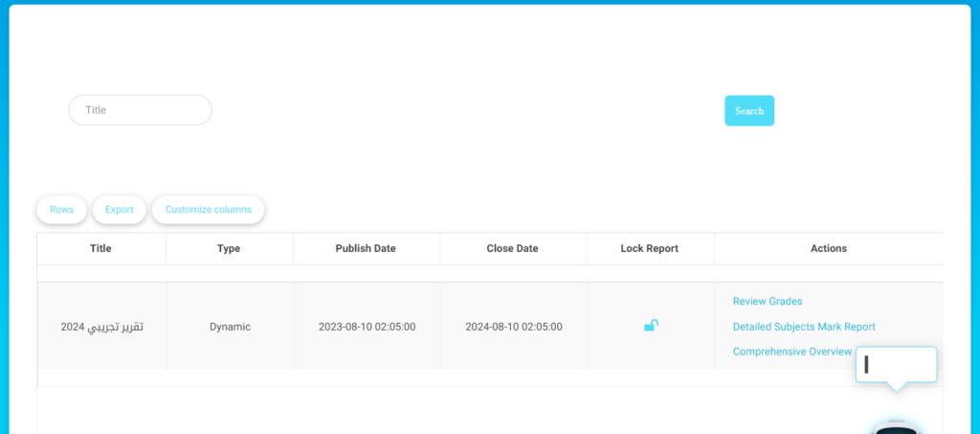The height and width of the screenshot is (434, 980).
Task: Click into the Title search field
Action: [x=140, y=110]
